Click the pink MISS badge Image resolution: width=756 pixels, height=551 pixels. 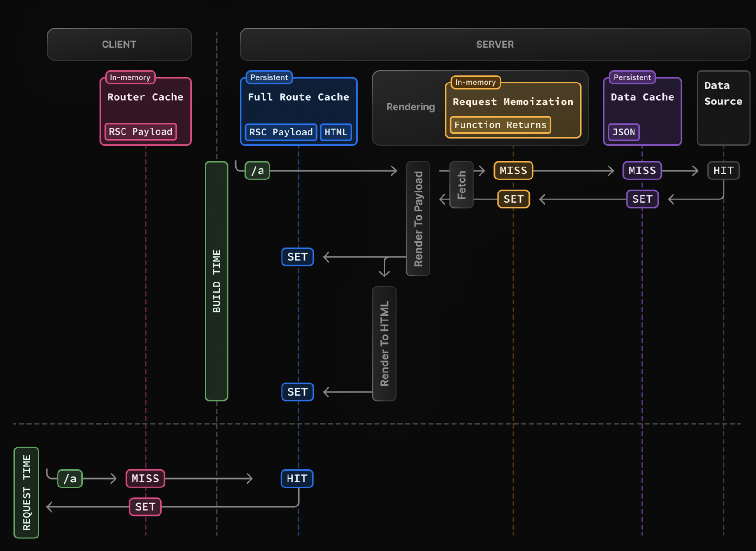pyautogui.click(x=145, y=479)
